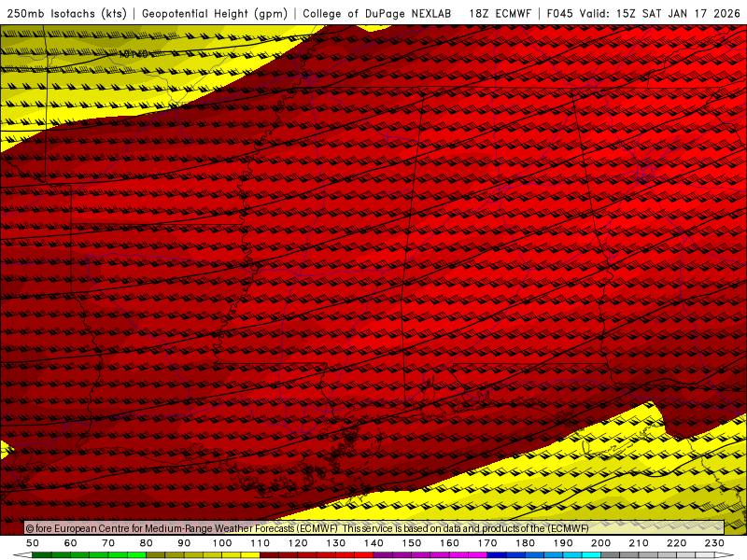The width and height of the screenshot is (747, 560).
Task: Click the bright yellow swatch ending at 110
Action: [x=250, y=555]
